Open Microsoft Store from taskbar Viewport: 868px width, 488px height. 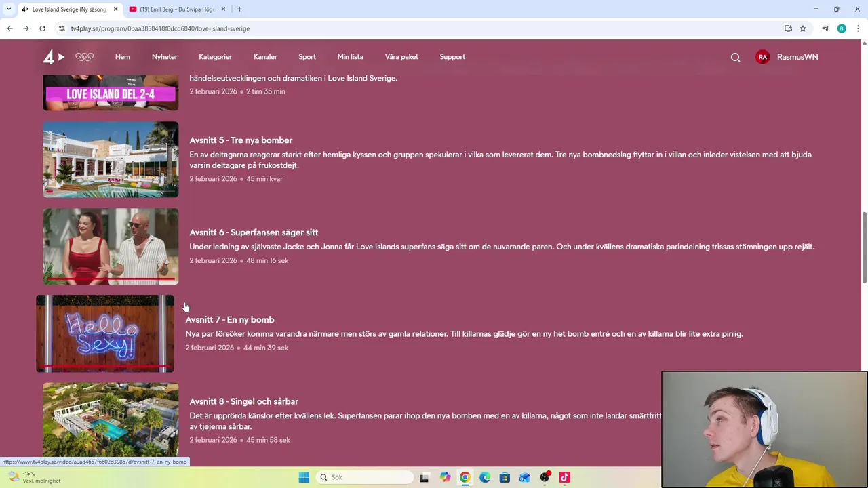pos(505,477)
